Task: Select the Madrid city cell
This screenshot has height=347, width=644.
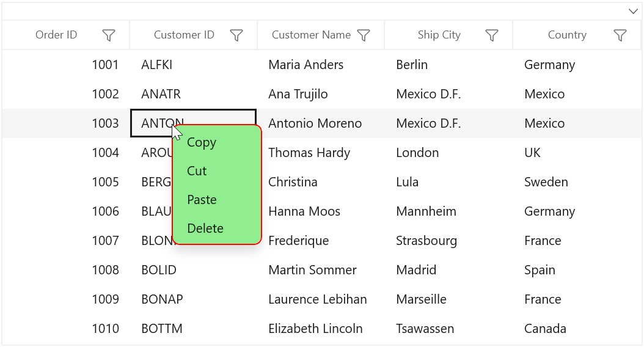Action: 448,270
